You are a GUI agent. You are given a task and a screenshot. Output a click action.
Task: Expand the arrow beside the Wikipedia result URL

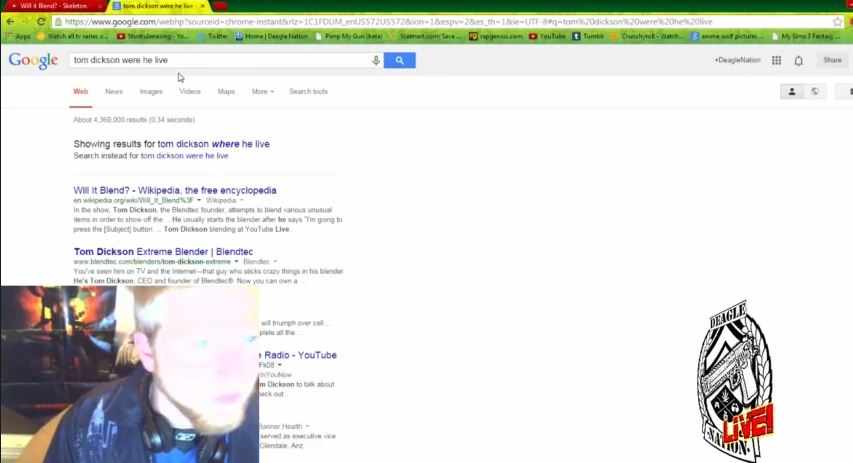tap(199, 200)
